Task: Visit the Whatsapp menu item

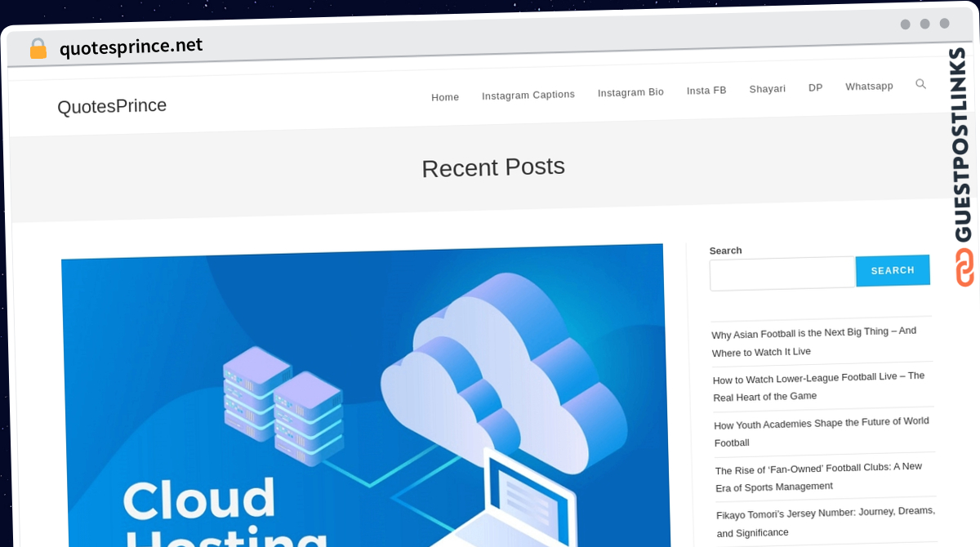Action: coord(869,86)
